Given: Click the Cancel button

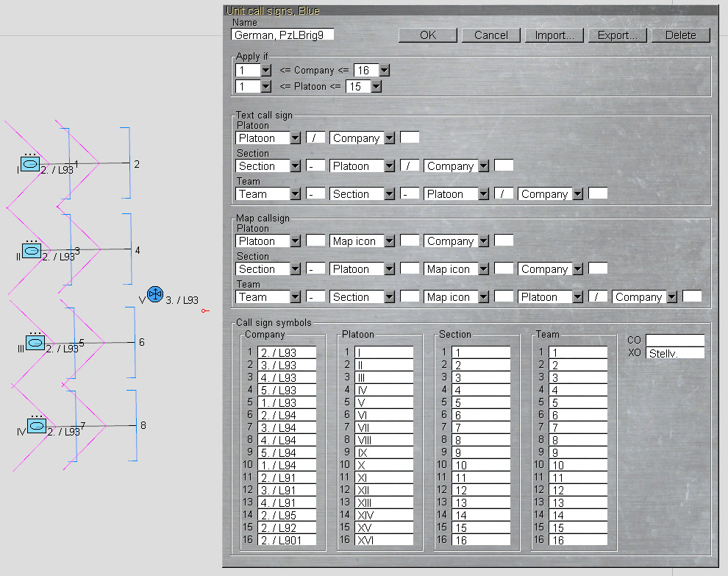Looking at the screenshot, I should coord(490,35).
